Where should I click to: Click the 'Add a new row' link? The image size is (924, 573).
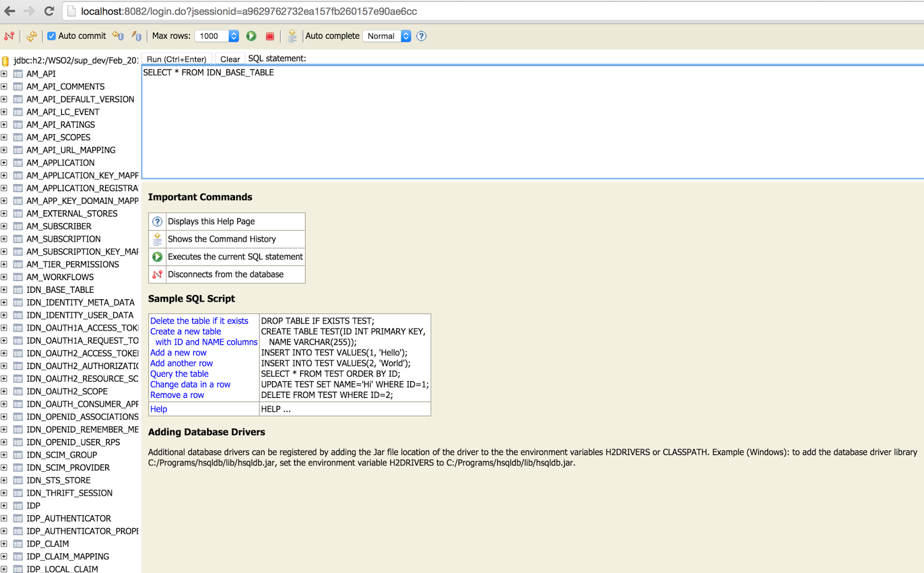[178, 353]
